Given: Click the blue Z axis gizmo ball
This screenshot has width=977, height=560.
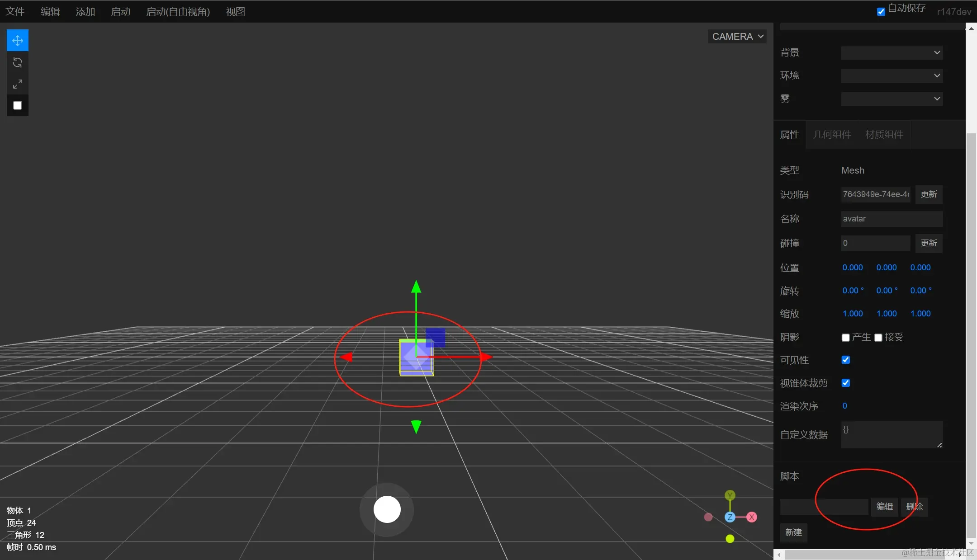Looking at the screenshot, I should (730, 517).
